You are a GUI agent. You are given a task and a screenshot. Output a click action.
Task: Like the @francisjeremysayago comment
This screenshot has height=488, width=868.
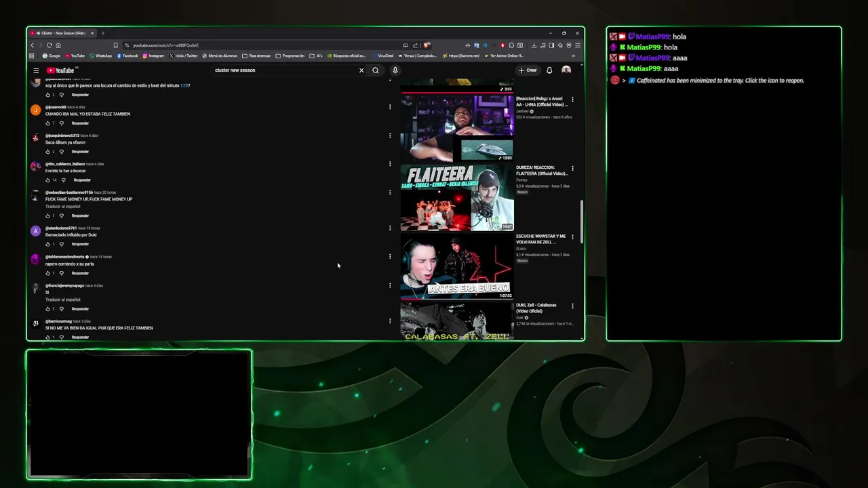coord(48,309)
